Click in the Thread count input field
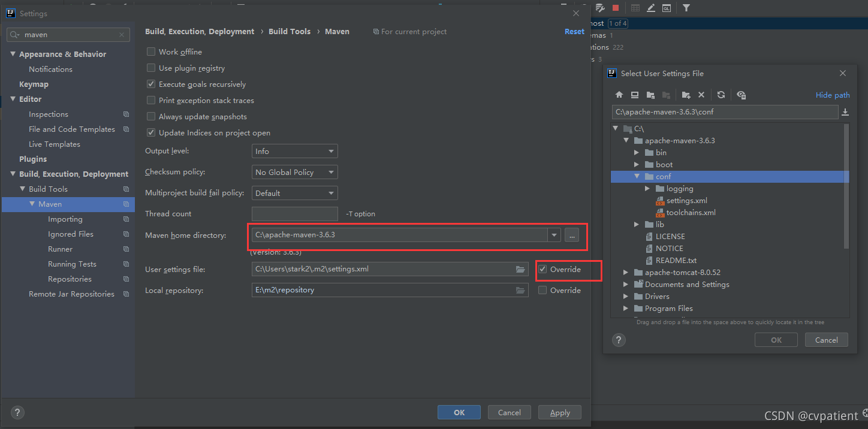Image resolution: width=868 pixels, height=429 pixels. click(x=294, y=214)
